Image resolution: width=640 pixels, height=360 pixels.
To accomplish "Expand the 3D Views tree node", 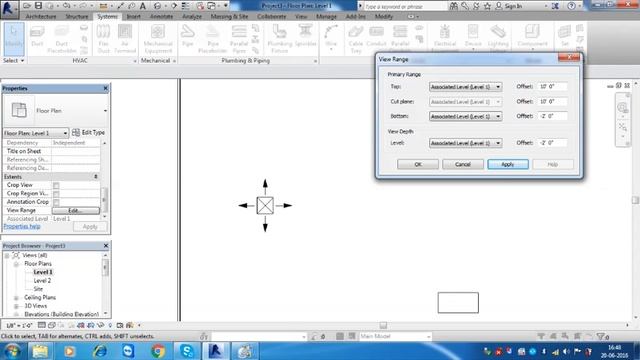I will [16, 306].
